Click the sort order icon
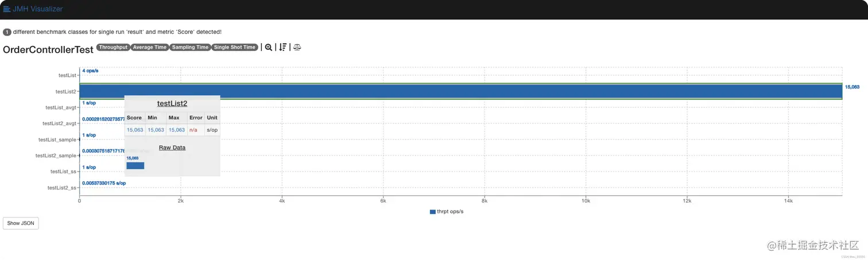This screenshot has width=868, height=260. 282,48
